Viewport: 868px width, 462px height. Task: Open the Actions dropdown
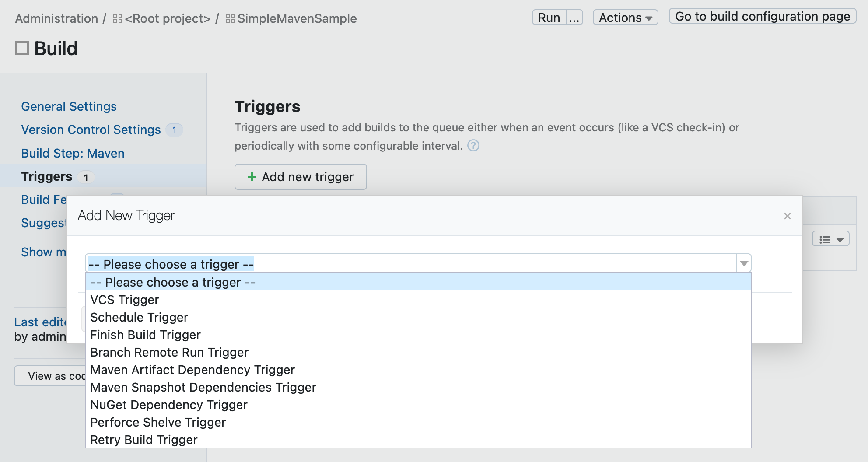click(x=625, y=17)
